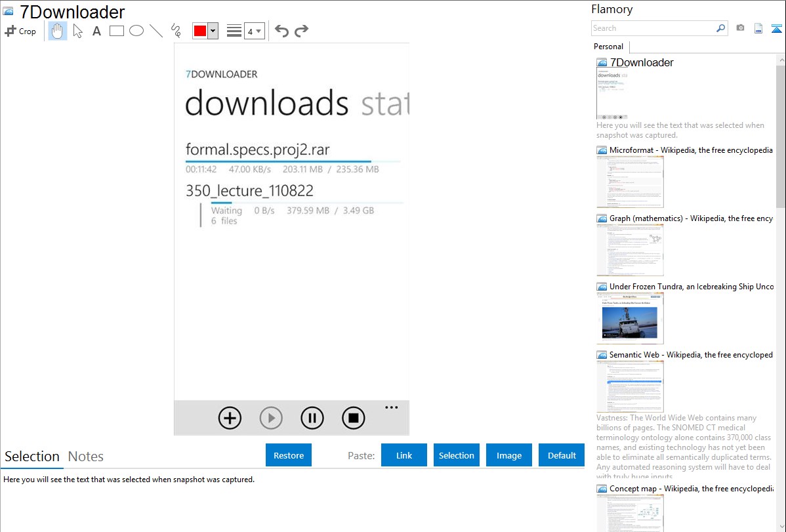Click the 350_lecture_110822 progress bar
Screen dimensions: 786x532
(307, 203)
